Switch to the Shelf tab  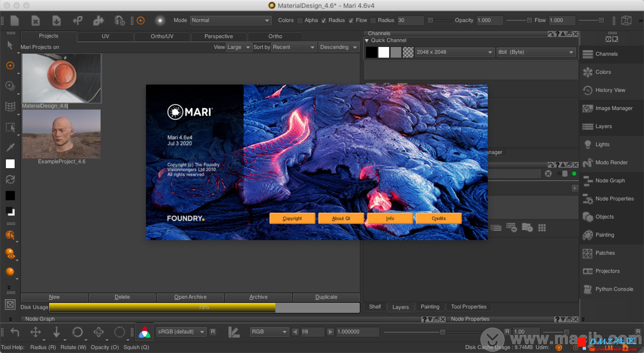375,307
